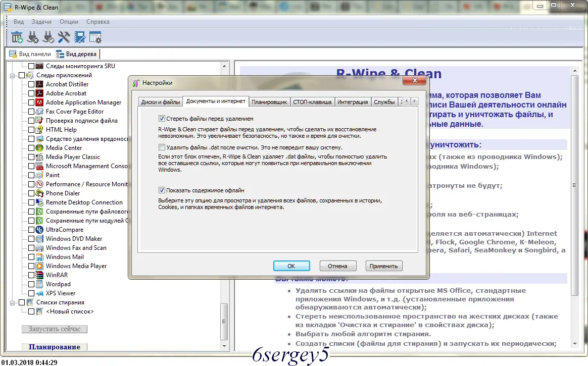Check the Acrobat Distiller checkbox
This screenshot has width=588, height=366.
(31, 84)
